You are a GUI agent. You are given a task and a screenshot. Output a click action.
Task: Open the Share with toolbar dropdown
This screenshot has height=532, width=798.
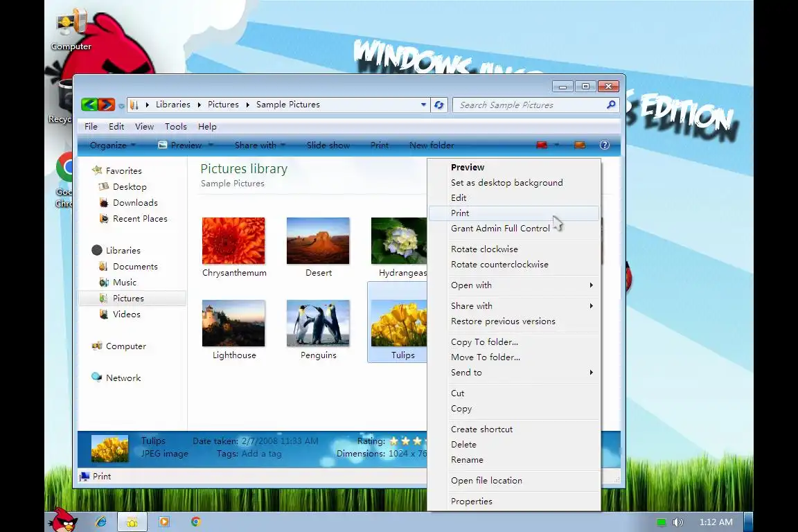coord(260,145)
